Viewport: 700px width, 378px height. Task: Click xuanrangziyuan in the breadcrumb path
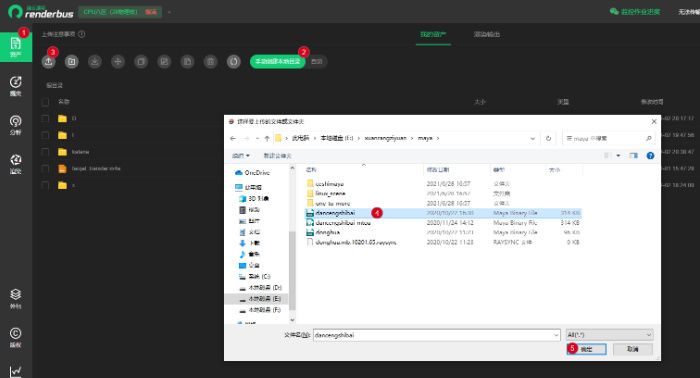click(385, 138)
